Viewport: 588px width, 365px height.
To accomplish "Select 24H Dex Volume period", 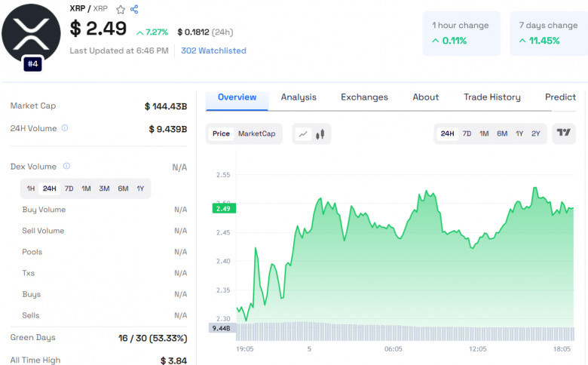I will (50, 189).
